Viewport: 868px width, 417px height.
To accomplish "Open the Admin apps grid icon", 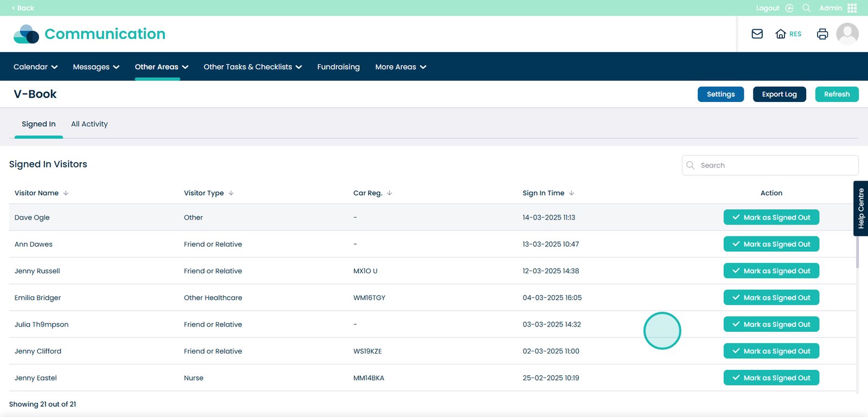I will [852, 8].
